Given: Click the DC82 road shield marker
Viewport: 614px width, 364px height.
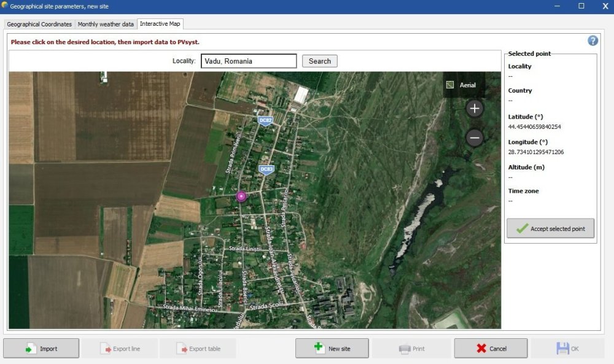Looking at the screenshot, I should point(265,120).
